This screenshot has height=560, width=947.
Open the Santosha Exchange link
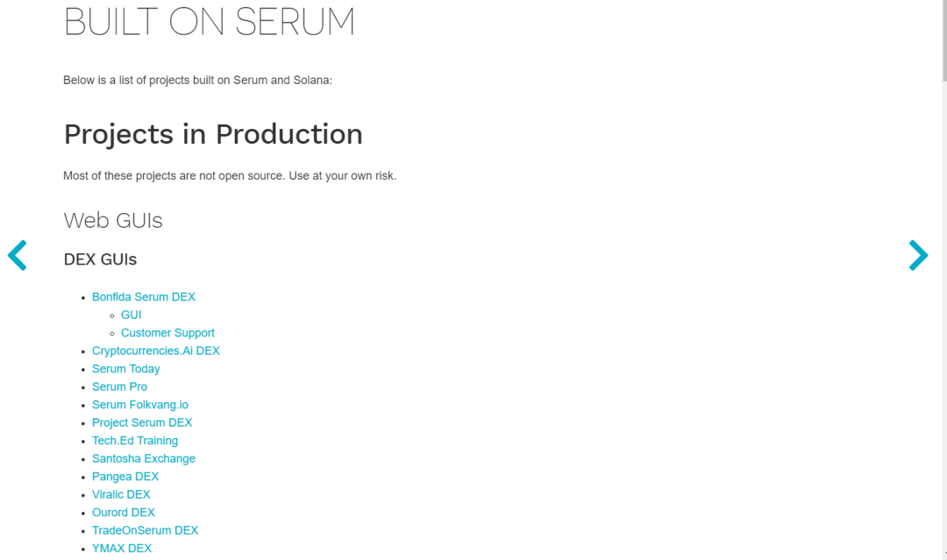(x=144, y=458)
